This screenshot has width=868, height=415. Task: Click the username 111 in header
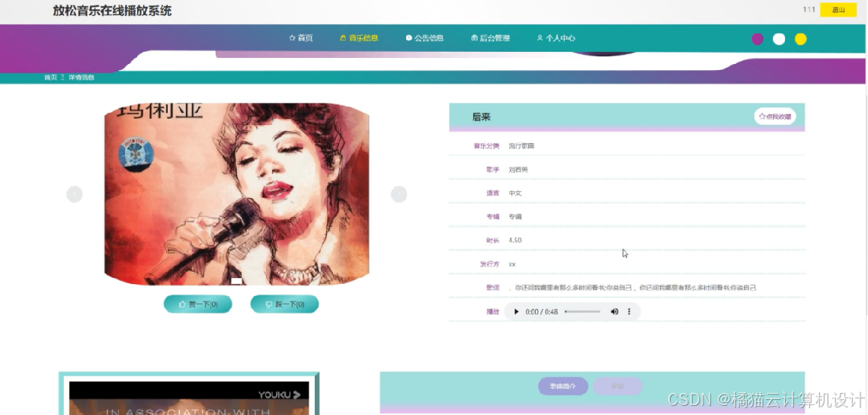coord(809,9)
